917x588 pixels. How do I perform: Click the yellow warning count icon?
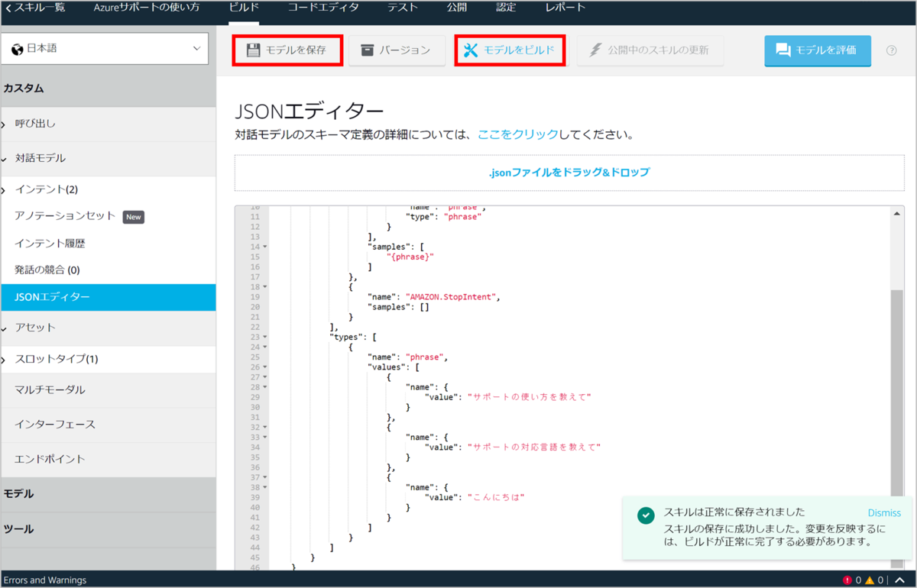pos(870,580)
